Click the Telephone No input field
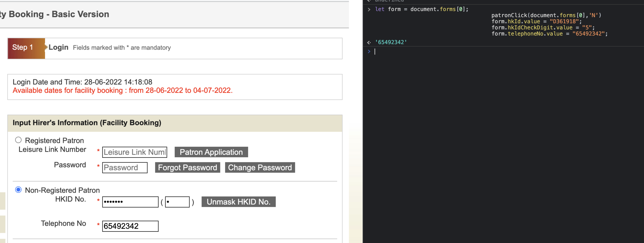 [130, 226]
